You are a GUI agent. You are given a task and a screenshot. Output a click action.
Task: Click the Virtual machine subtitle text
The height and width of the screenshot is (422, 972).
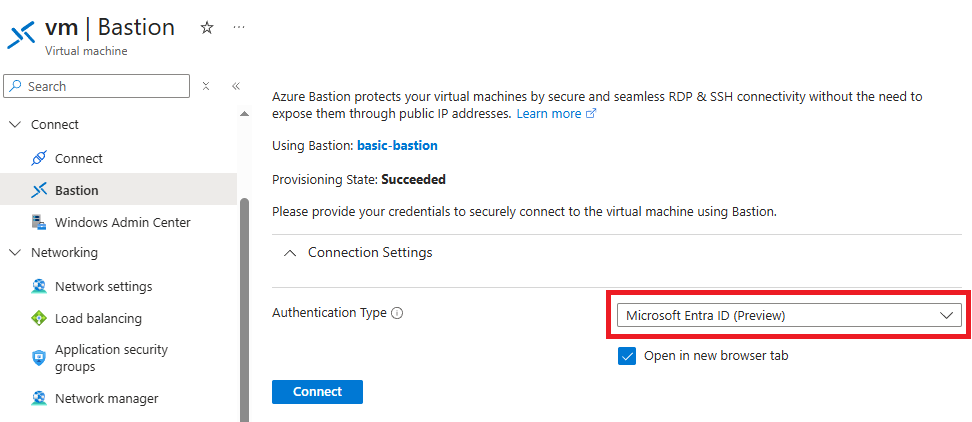pyautogui.click(x=86, y=51)
